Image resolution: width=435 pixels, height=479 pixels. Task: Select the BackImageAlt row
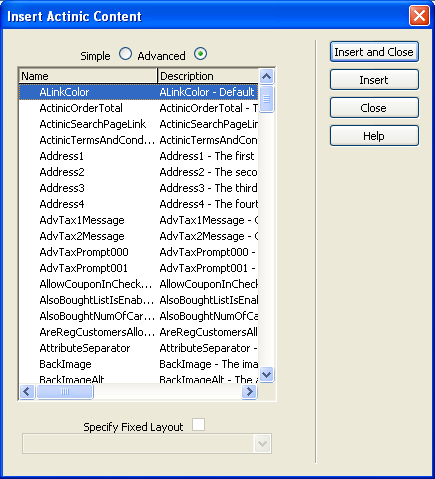pyautogui.click(x=139, y=378)
